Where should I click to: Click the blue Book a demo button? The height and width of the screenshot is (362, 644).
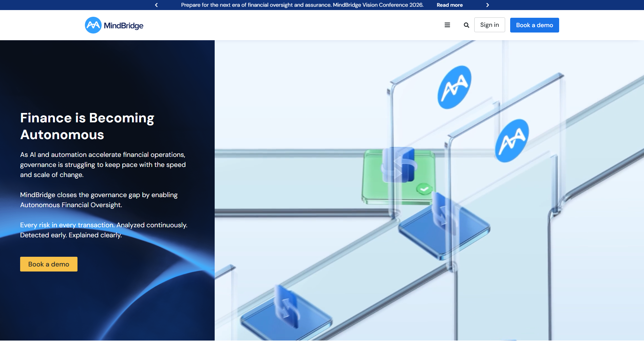coord(534,25)
